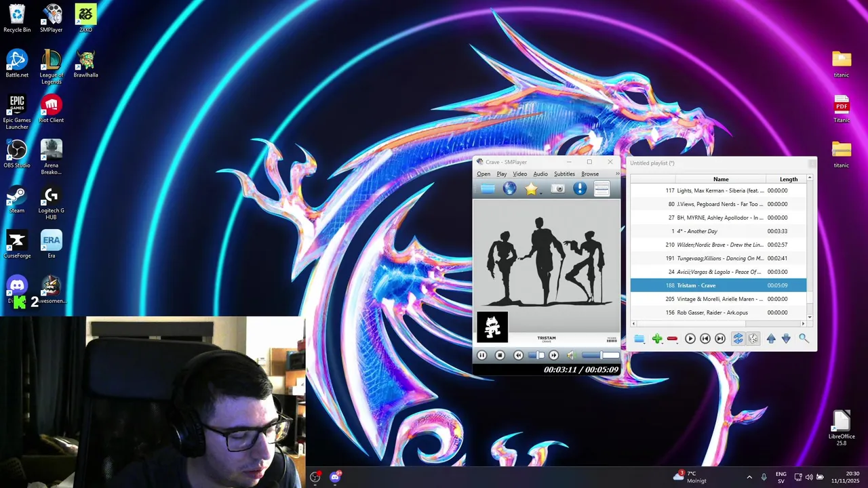Screen dimensions: 868x488
Task: Select Vintage & Morelli, Arielle Maren row
Action: tap(718, 299)
